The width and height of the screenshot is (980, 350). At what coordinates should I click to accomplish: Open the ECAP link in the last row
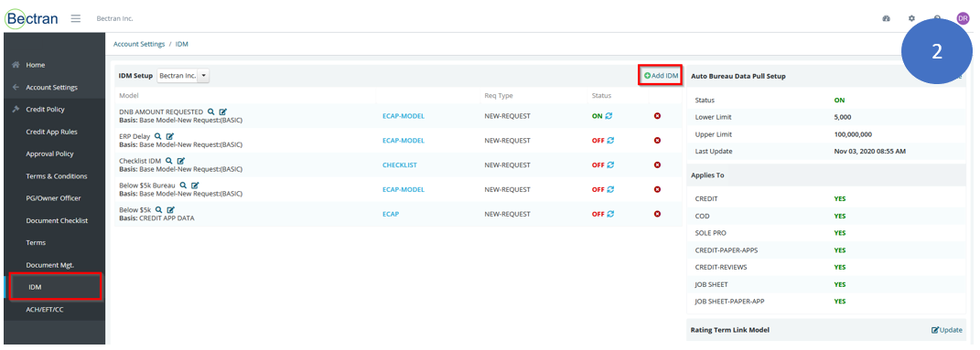click(391, 214)
